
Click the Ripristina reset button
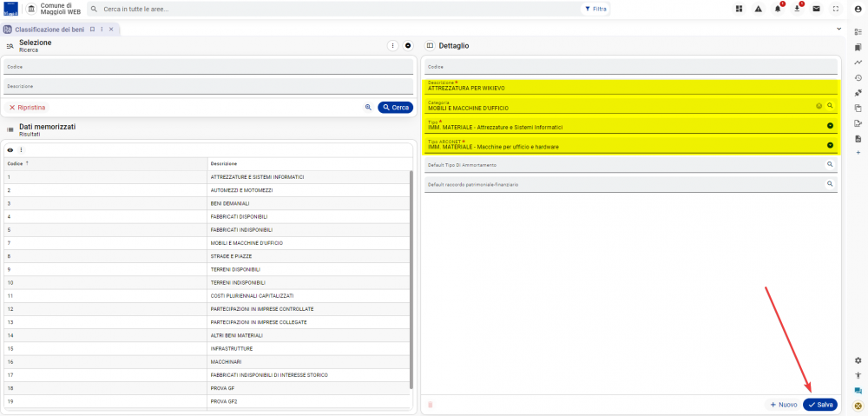pos(27,108)
